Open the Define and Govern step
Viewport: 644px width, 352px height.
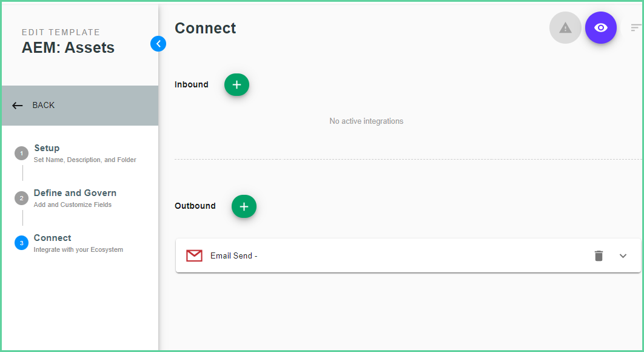tap(75, 193)
